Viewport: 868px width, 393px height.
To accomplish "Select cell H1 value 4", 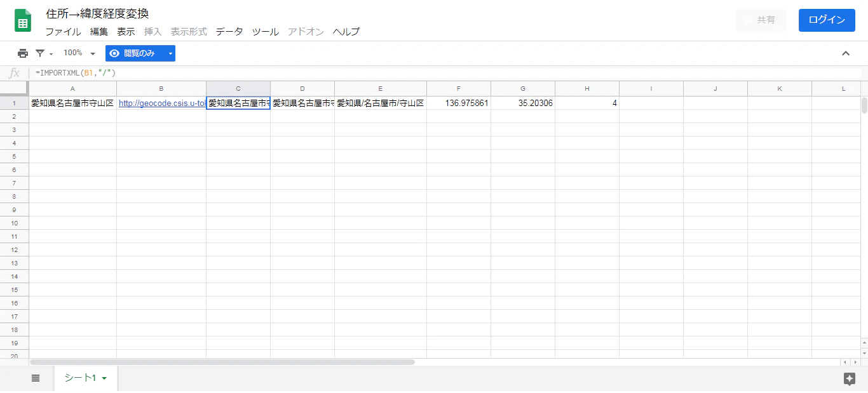I will point(587,103).
